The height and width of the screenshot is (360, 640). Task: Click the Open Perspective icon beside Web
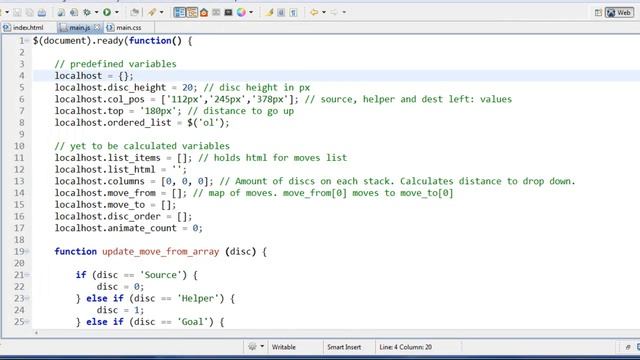pyautogui.click(x=598, y=13)
